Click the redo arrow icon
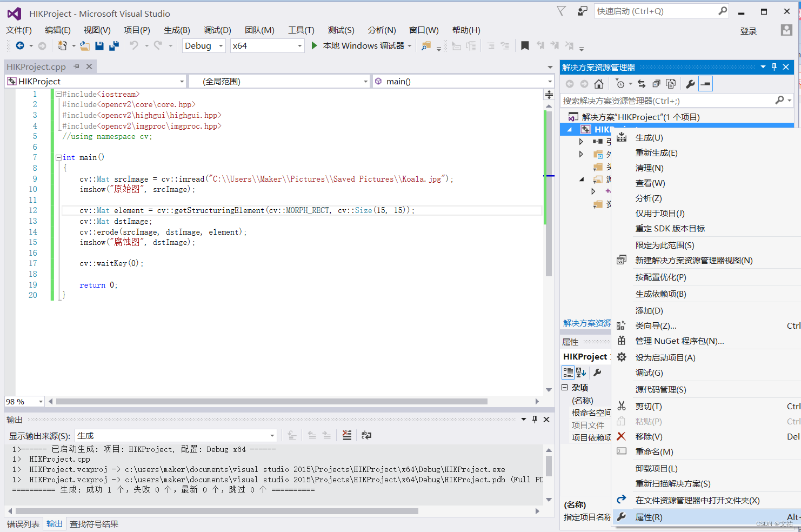This screenshot has width=801, height=532. click(158, 46)
